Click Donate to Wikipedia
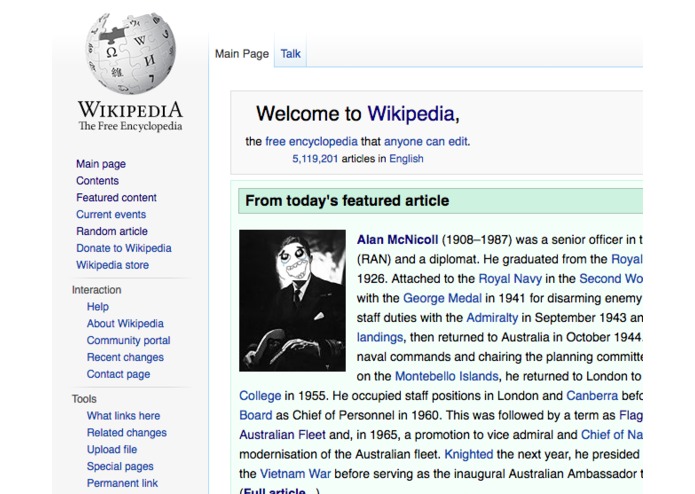 [x=124, y=248]
